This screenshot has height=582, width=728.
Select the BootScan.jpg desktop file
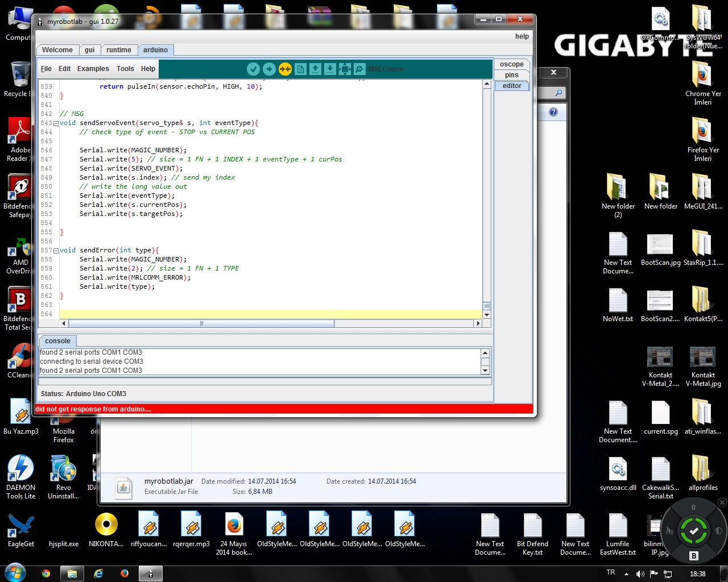click(660, 249)
